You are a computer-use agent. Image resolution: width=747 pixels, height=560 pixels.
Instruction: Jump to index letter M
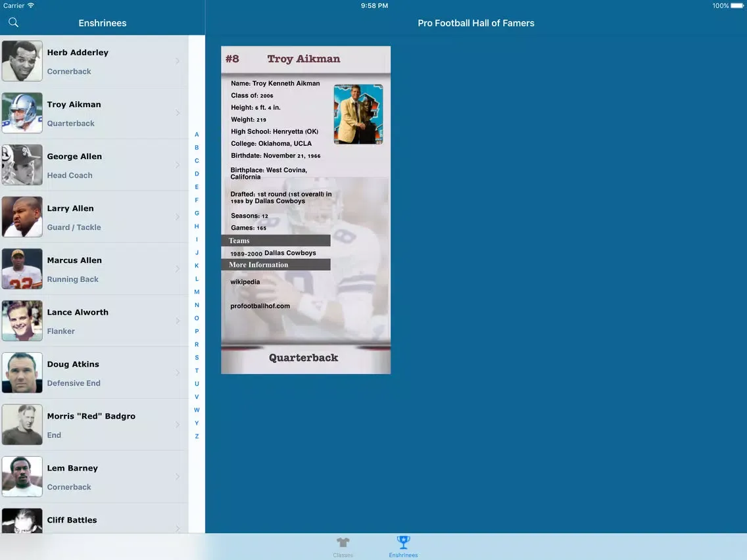pos(197,292)
